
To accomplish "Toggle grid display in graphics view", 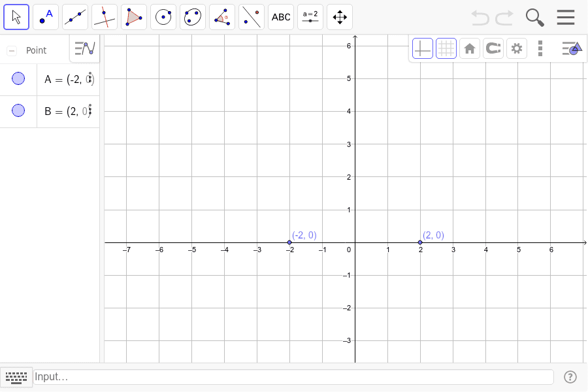I will point(446,48).
